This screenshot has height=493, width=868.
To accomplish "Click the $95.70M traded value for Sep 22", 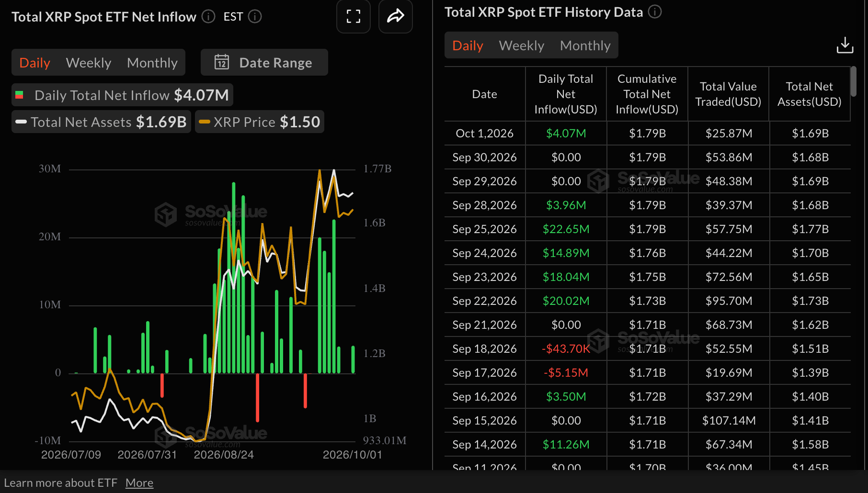I will [729, 301].
